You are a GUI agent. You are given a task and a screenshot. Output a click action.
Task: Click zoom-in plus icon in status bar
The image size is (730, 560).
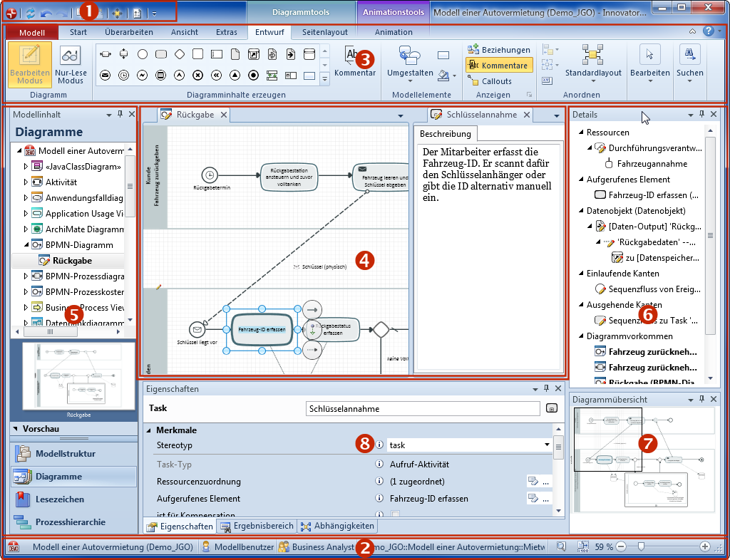(x=705, y=546)
